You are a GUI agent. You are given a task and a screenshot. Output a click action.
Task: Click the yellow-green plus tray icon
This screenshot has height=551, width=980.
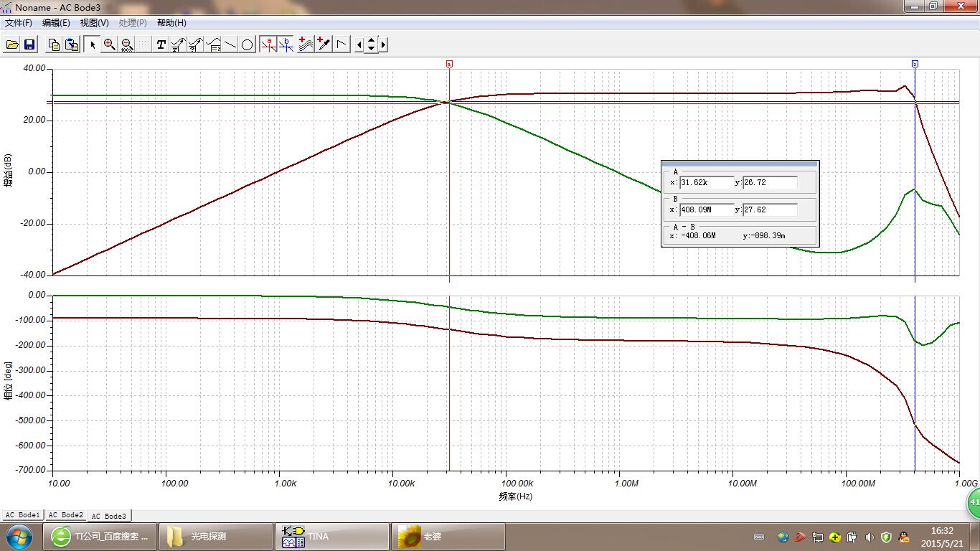[x=834, y=537]
